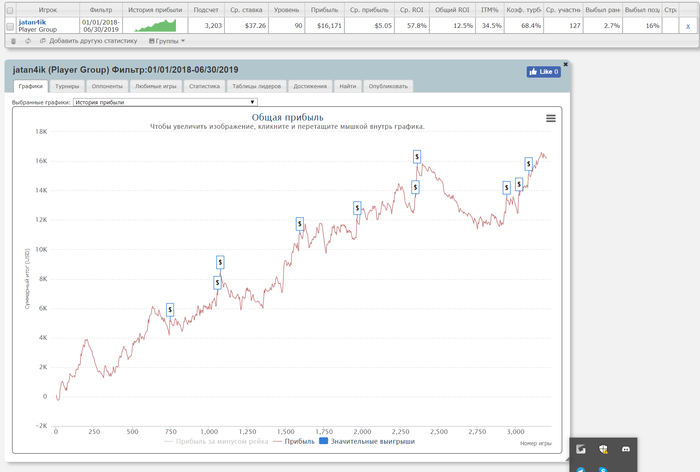Click the '57.8%' ROI cell

(x=412, y=26)
